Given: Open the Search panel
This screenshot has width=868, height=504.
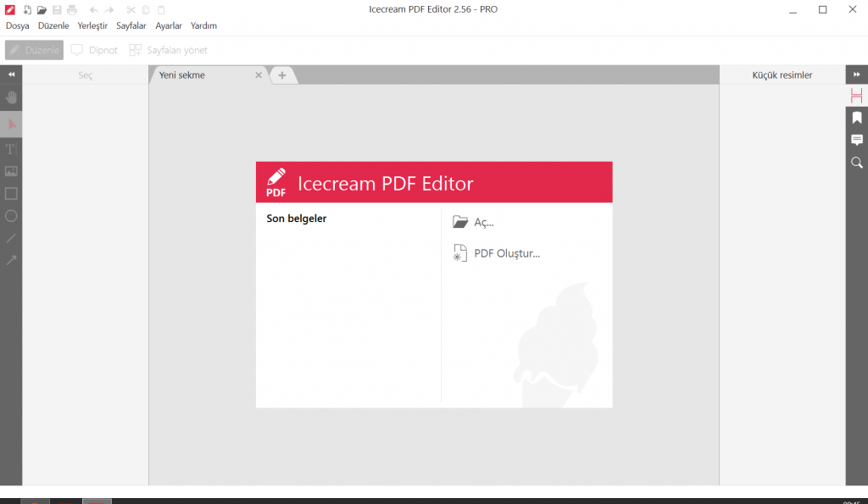Looking at the screenshot, I should coord(856,163).
